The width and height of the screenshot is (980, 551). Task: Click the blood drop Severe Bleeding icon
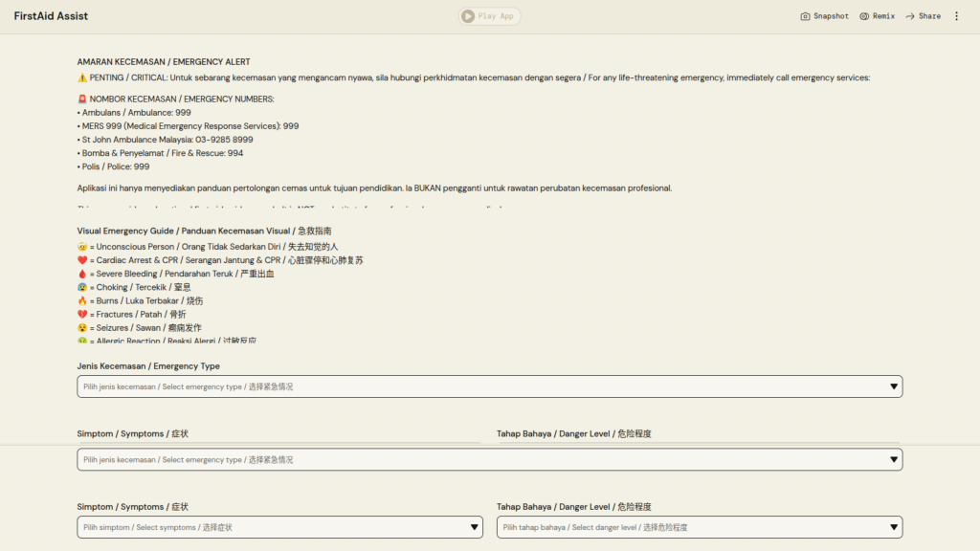point(82,274)
